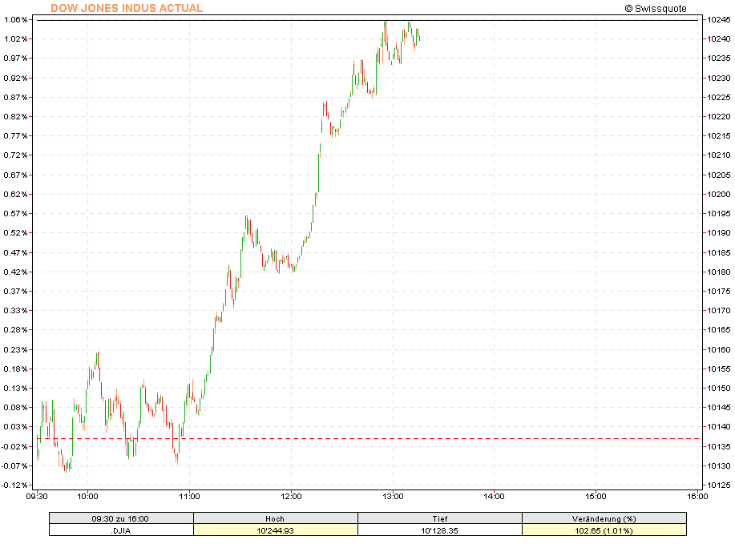735x560 pixels.
Task: Click the 0.23% left axis label
Action: coord(16,349)
